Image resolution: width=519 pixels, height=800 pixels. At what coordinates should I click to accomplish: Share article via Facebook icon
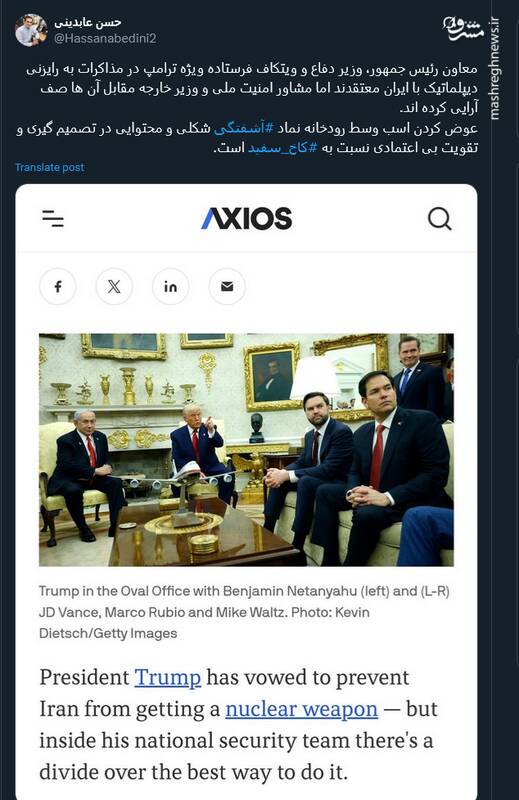pos(58,286)
